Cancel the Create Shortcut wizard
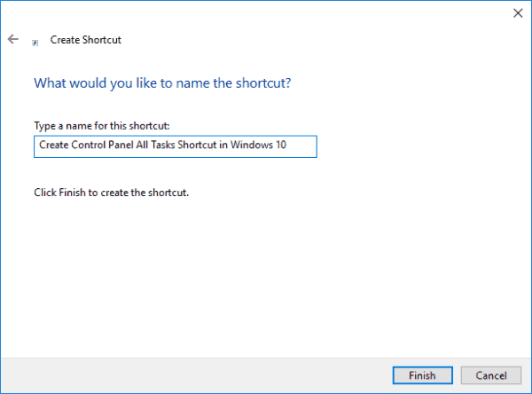Viewport: 532px width, 394px height. [491, 375]
